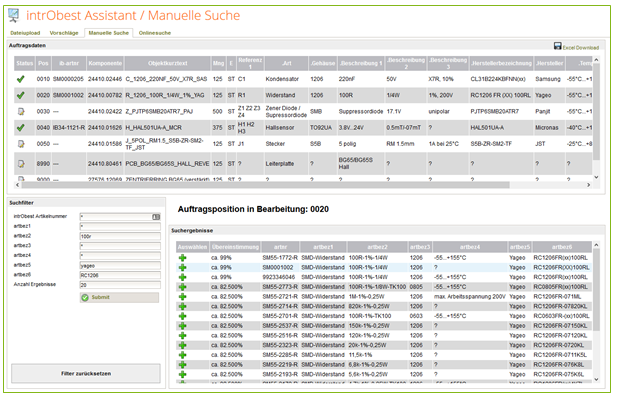Screen dimensions: 617x397
Task: Click the intrObest Assistant monitor logo
Action: pos(14,15)
